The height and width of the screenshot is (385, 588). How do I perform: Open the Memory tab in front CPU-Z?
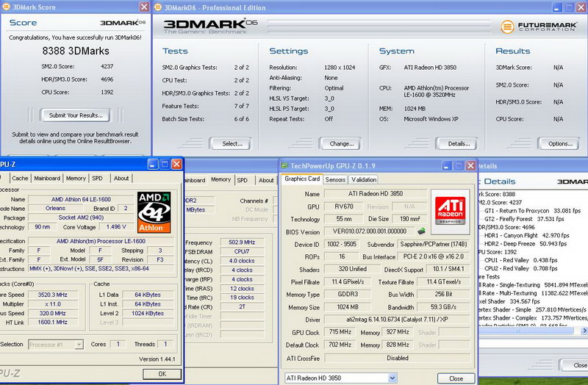click(x=76, y=179)
